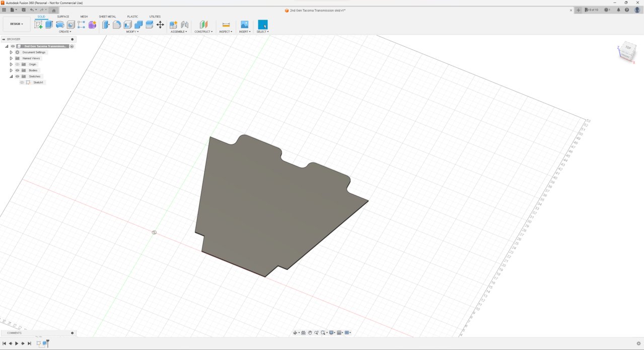644x350 pixels.
Task: Click the Look At view icon
Action: (303, 332)
